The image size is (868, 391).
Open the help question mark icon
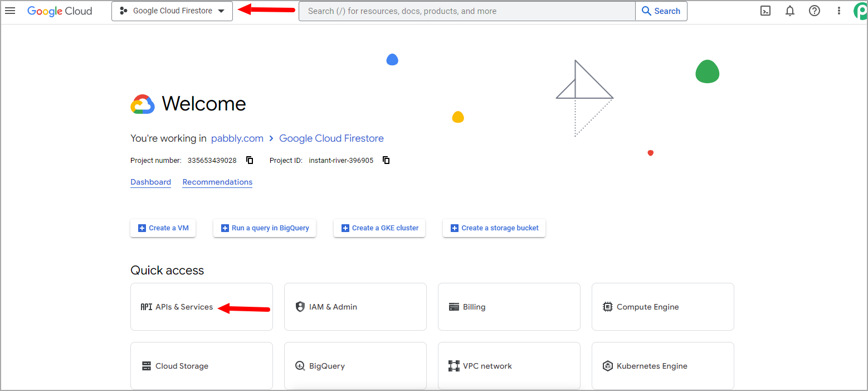click(815, 11)
